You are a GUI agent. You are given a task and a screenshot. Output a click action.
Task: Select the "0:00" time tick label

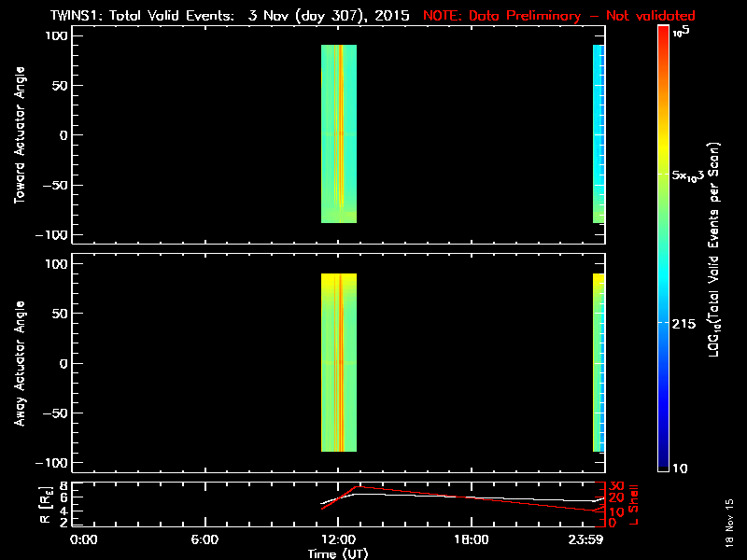[84, 539]
